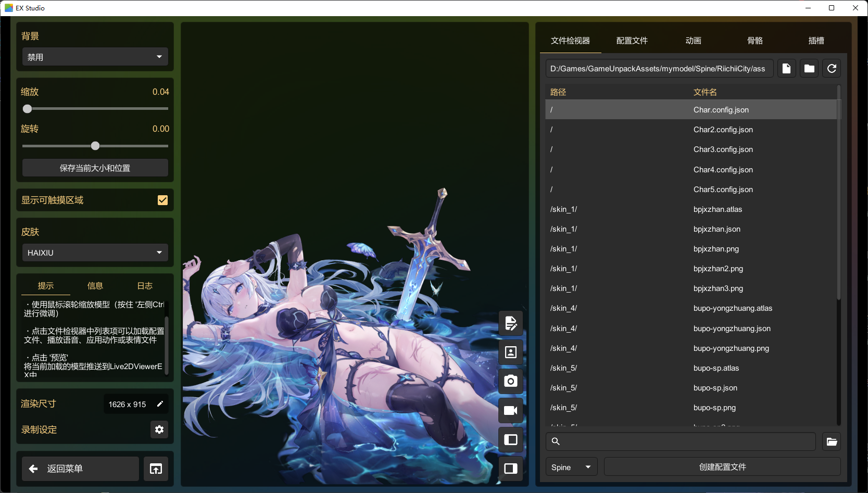Click the 创建配置文件 button
Screen dimensions: 868x493
pyautogui.click(x=722, y=467)
